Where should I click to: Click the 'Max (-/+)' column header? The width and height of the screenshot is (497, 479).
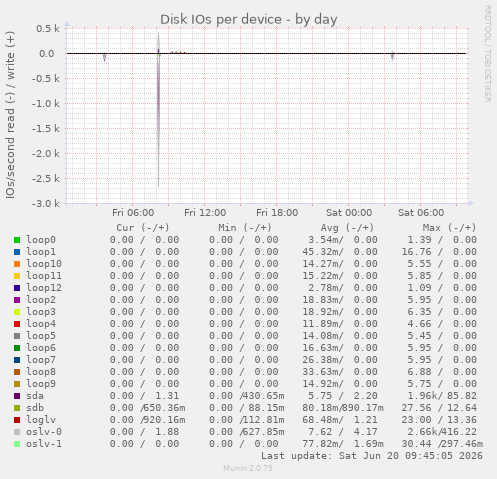click(x=449, y=228)
